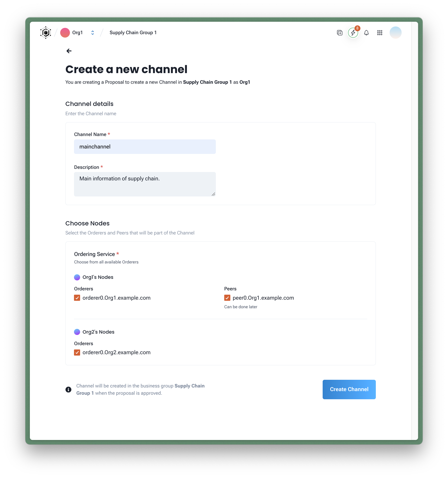Click the Org1 pink color avatar swatch
The width and height of the screenshot is (448, 478).
point(65,32)
